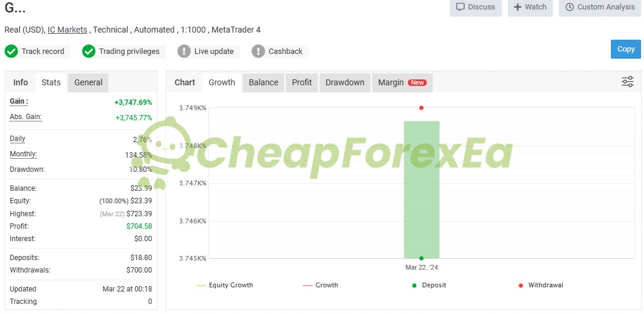
Task: Open the General tab
Action: pyautogui.click(x=88, y=82)
